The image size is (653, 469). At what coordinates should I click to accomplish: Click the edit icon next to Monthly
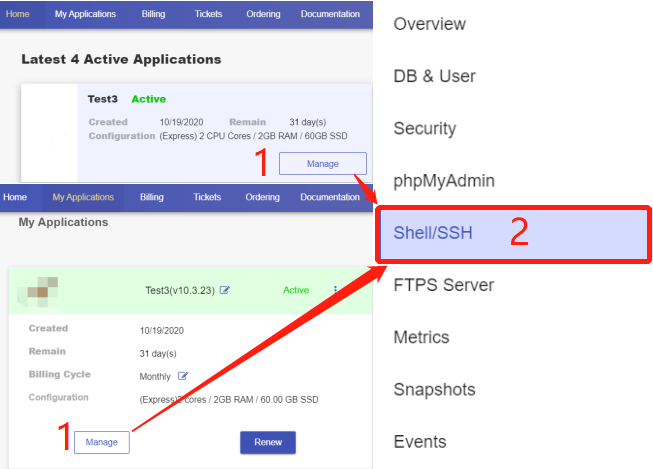[183, 376]
